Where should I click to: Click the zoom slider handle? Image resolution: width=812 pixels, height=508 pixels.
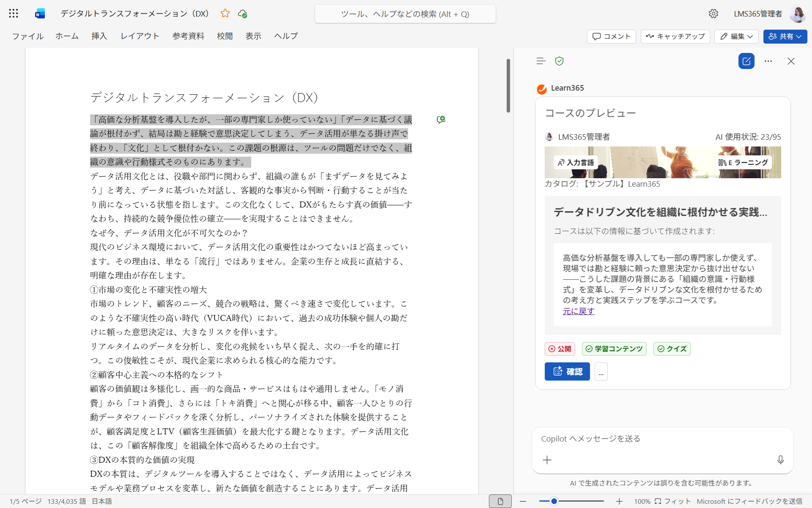click(554, 501)
